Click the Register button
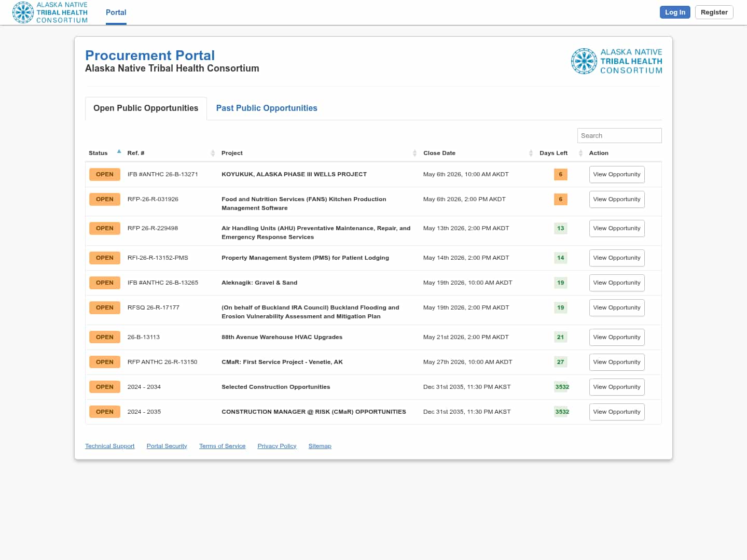 click(714, 12)
